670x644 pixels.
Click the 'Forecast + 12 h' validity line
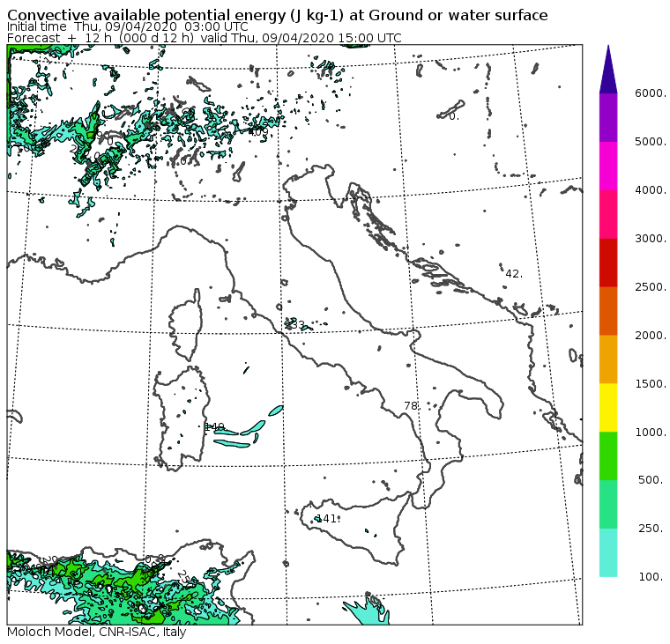205,38
